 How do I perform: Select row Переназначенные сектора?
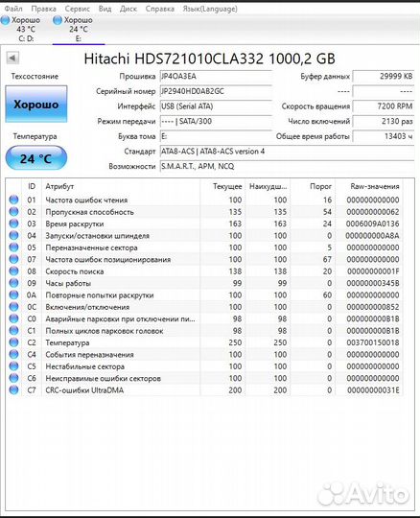[x=204, y=247]
